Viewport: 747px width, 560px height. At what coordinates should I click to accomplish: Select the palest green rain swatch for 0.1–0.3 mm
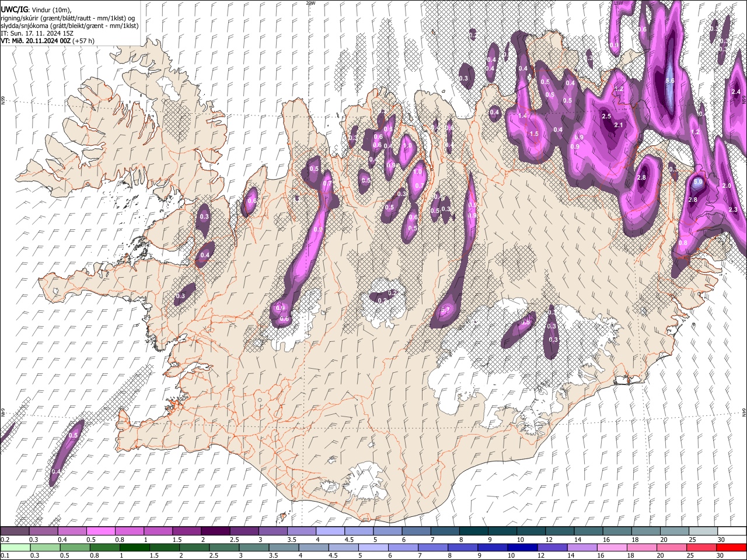point(15,547)
